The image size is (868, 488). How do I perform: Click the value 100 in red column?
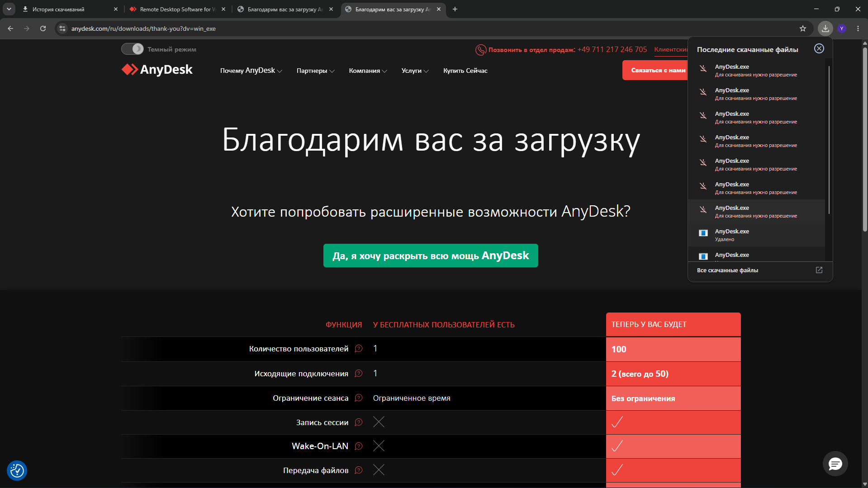(619, 349)
